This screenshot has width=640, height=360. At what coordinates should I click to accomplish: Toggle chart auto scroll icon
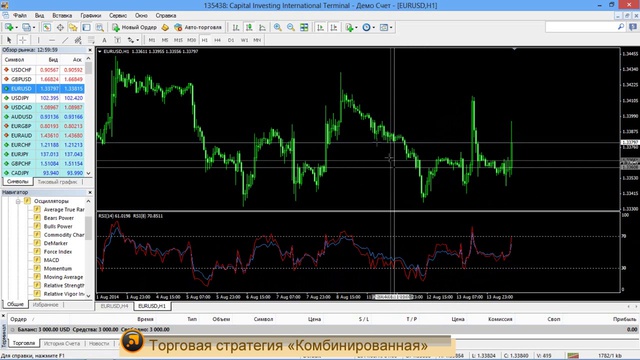[320, 27]
